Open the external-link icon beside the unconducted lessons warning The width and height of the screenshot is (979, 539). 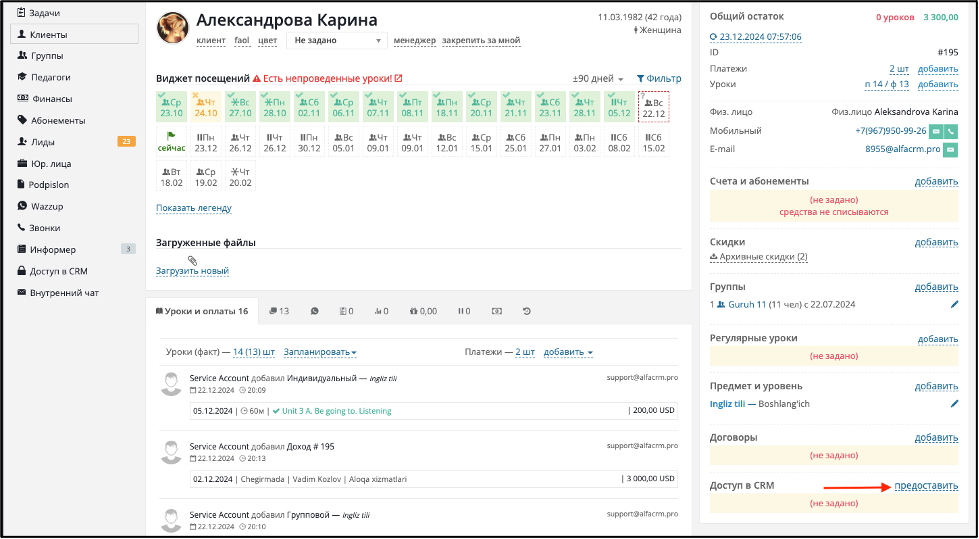click(x=399, y=79)
